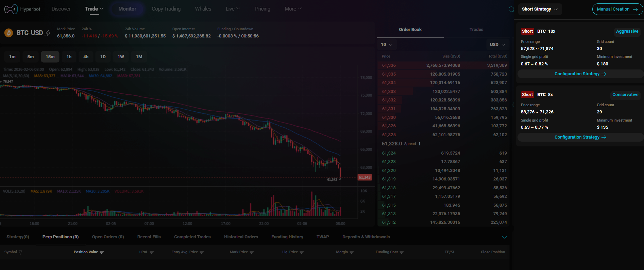Switch to the Trades tab
The image size is (644, 270).
(476, 30)
